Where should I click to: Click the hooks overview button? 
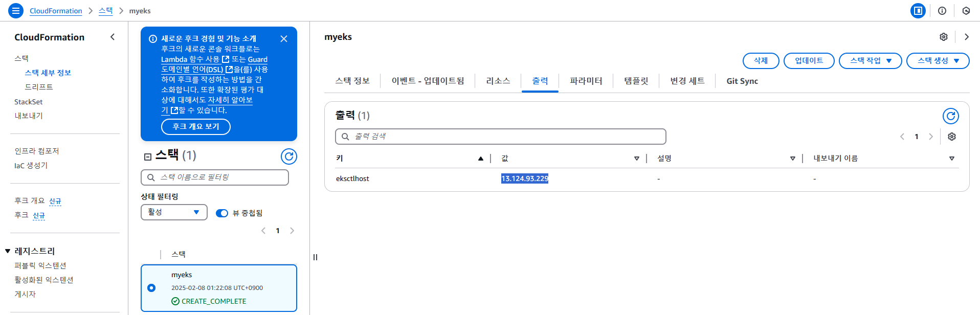point(195,127)
